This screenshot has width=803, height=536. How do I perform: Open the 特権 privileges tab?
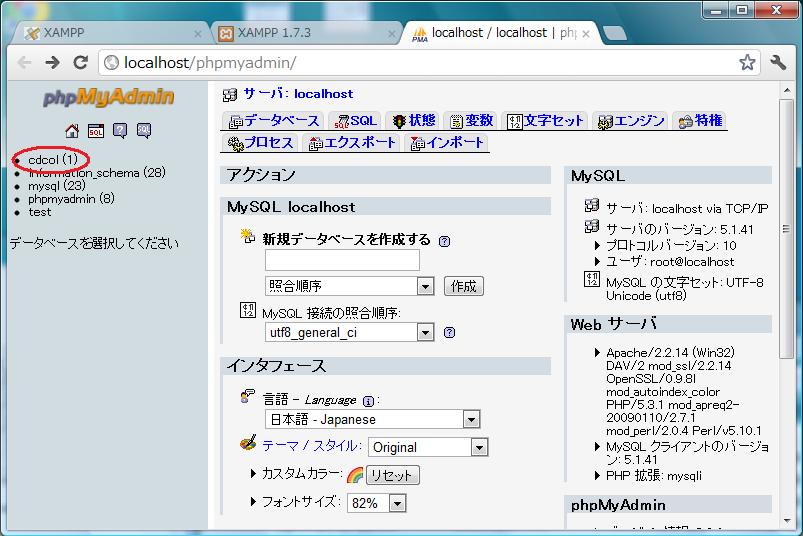(x=700, y=121)
